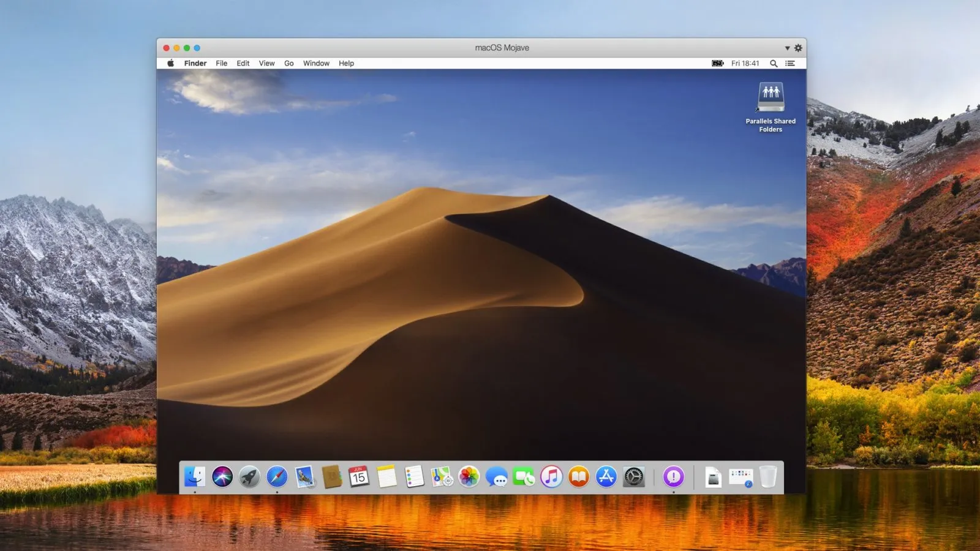
Task: Open Messages from the Dock
Action: [498, 476]
